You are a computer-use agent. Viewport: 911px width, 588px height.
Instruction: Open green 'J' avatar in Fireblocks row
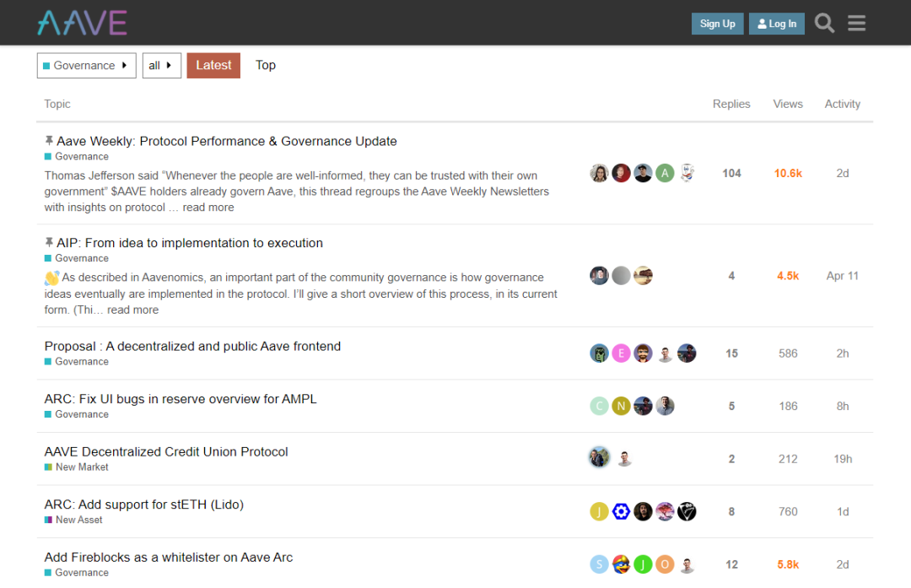pyautogui.click(x=643, y=564)
